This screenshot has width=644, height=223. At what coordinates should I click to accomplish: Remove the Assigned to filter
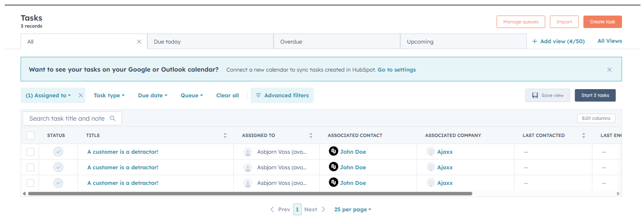pos(81,95)
